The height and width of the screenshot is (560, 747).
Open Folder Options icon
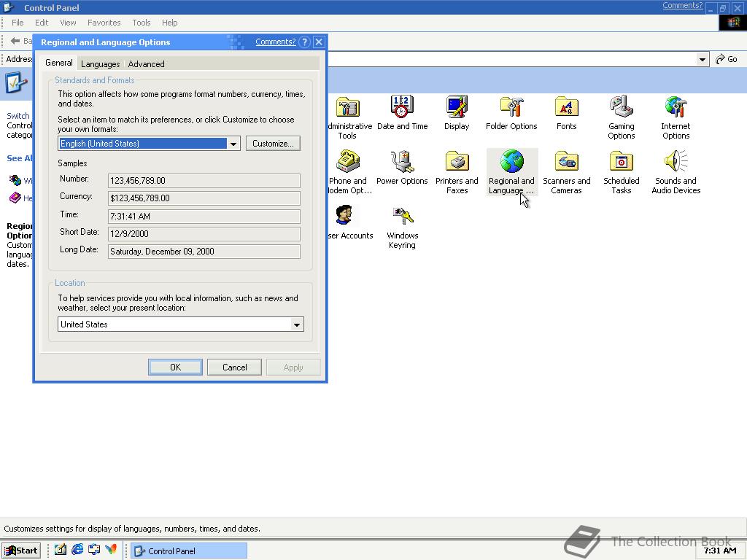[511, 106]
